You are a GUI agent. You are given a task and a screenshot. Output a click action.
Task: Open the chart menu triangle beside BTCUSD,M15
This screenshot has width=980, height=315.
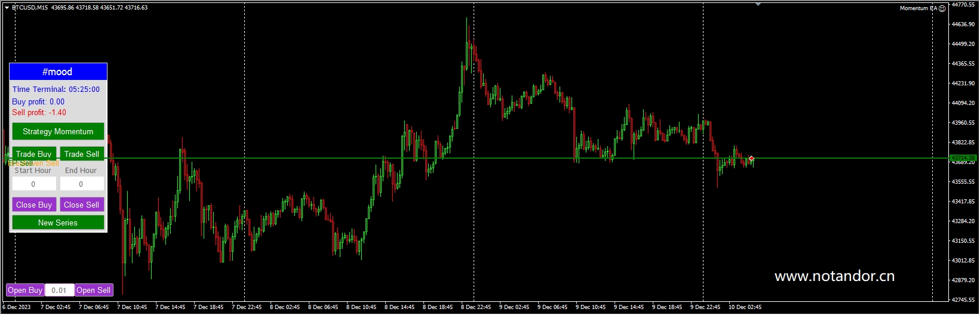point(7,8)
